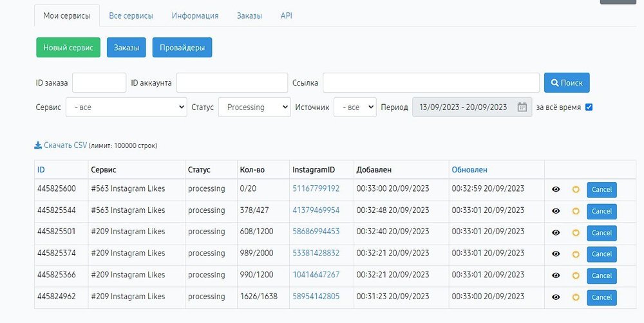
Task: View details of order 445824962
Action: 556,297
